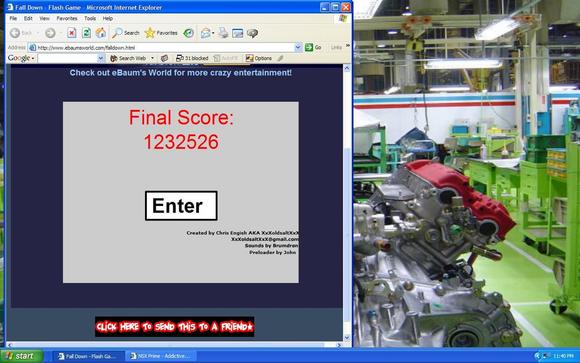
Task: Click the Forward arrow button
Action: (x=50, y=33)
